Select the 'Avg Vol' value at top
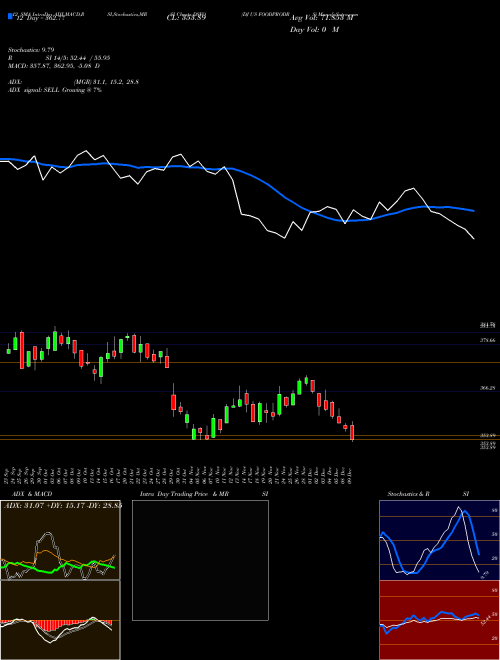This screenshot has width=500, height=660. pyautogui.click(x=321, y=18)
